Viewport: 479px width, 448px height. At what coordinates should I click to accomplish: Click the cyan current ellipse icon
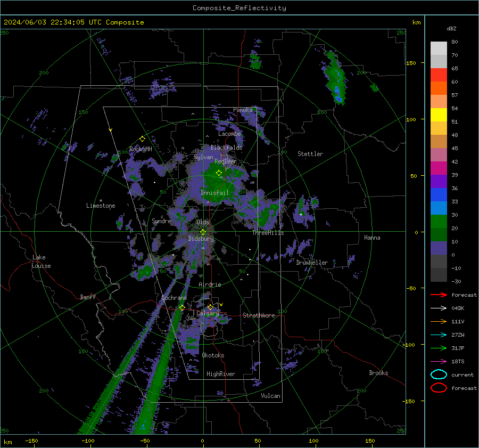click(439, 374)
